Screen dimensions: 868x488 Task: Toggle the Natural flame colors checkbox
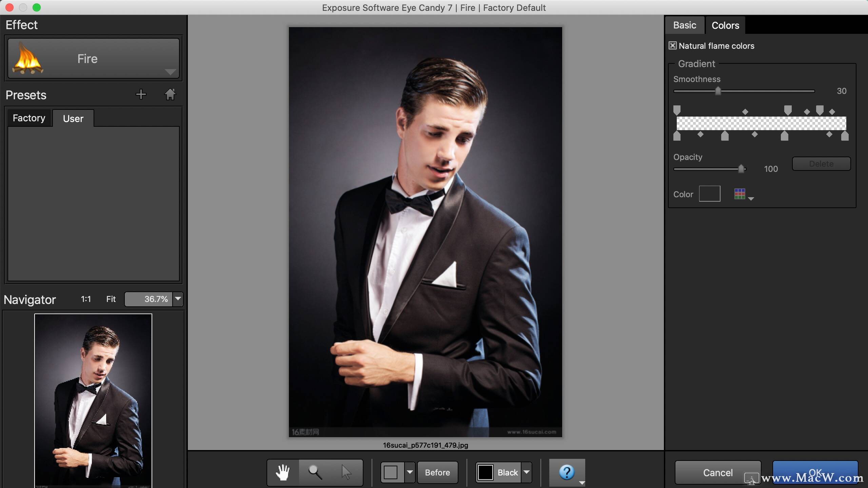click(x=673, y=46)
